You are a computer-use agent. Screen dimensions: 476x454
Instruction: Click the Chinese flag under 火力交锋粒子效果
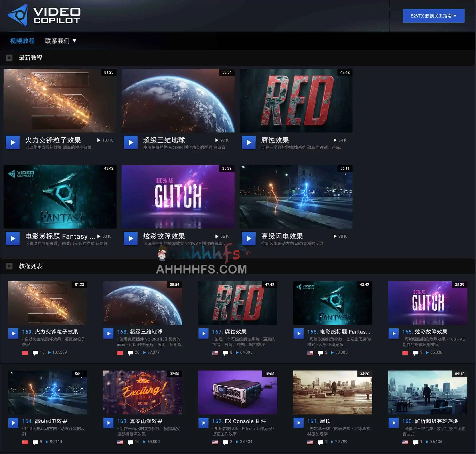tap(25, 352)
